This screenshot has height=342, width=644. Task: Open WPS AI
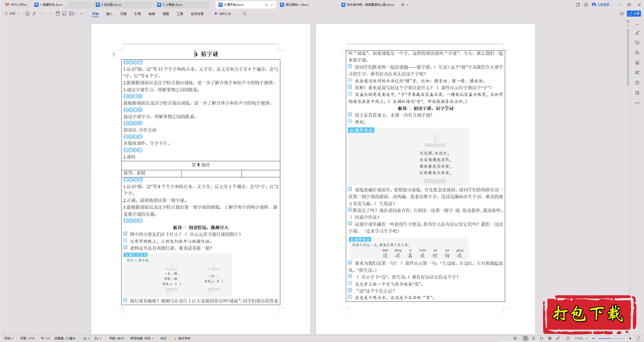click(223, 14)
